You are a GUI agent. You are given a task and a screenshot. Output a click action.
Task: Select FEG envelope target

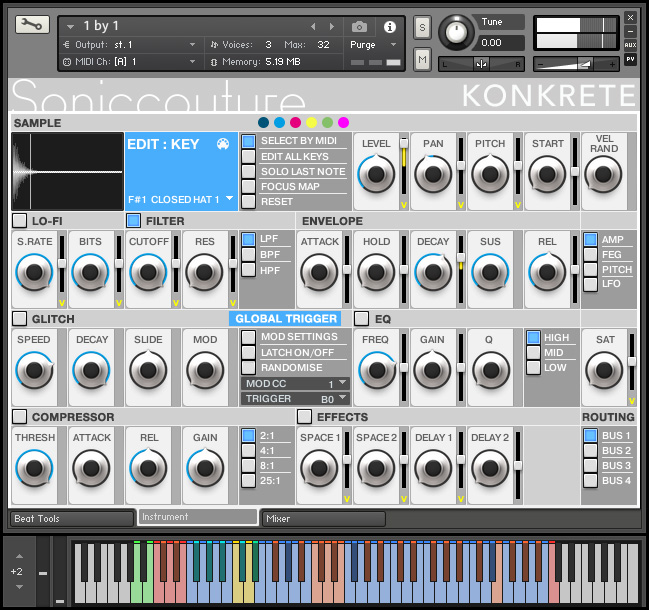[590, 255]
